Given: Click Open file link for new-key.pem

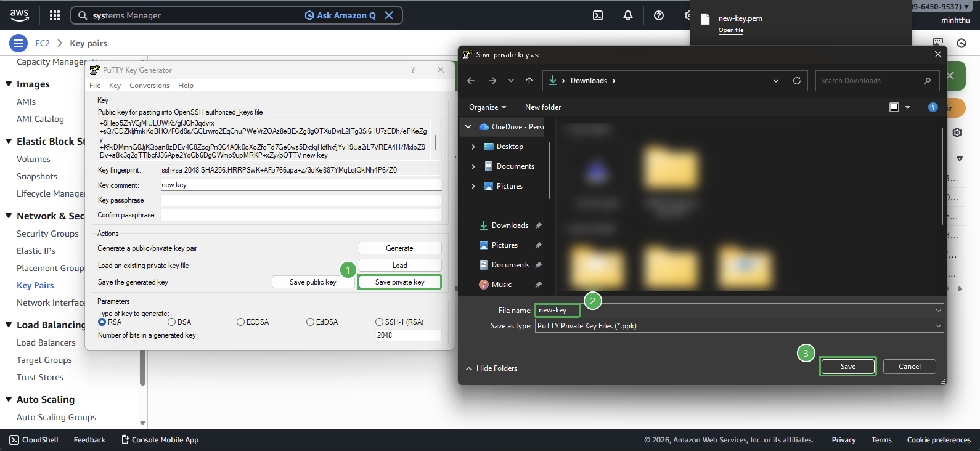Looking at the screenshot, I should pyautogui.click(x=731, y=30).
